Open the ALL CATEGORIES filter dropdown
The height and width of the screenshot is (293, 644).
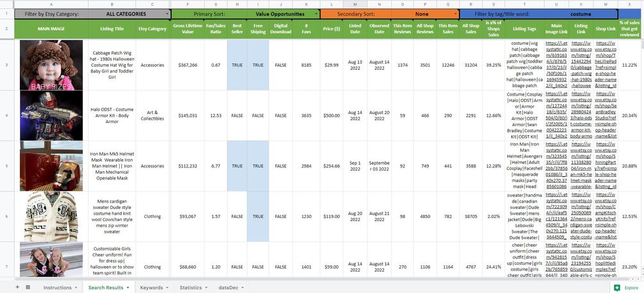tap(167, 14)
